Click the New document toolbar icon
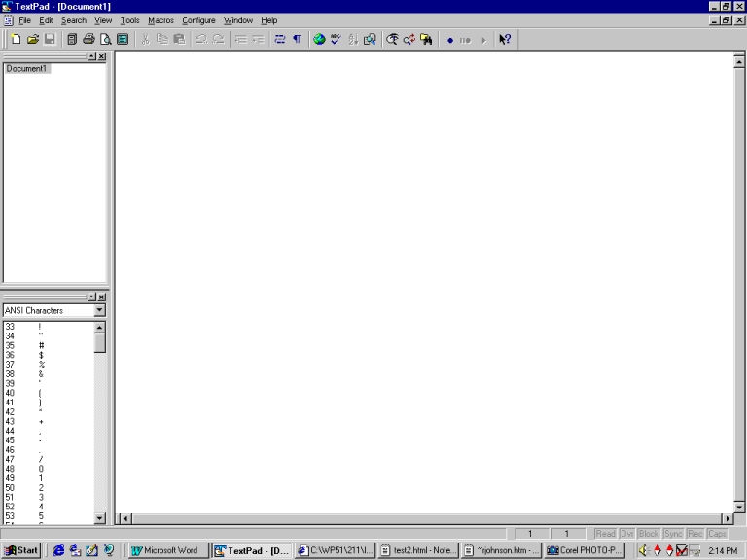The image size is (747, 560). (x=16, y=40)
